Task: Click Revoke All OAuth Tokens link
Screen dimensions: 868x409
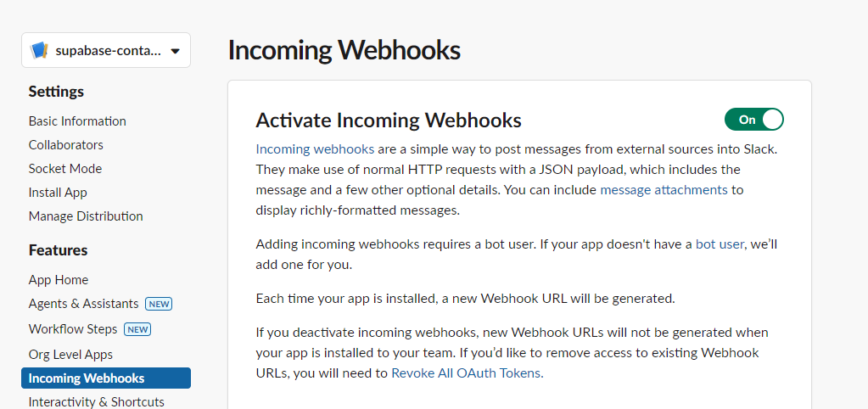Action: point(466,373)
